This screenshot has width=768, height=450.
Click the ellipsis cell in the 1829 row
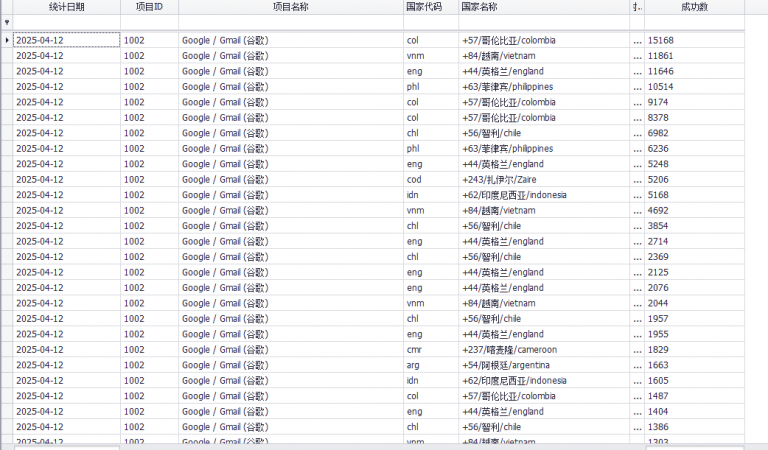coord(637,350)
